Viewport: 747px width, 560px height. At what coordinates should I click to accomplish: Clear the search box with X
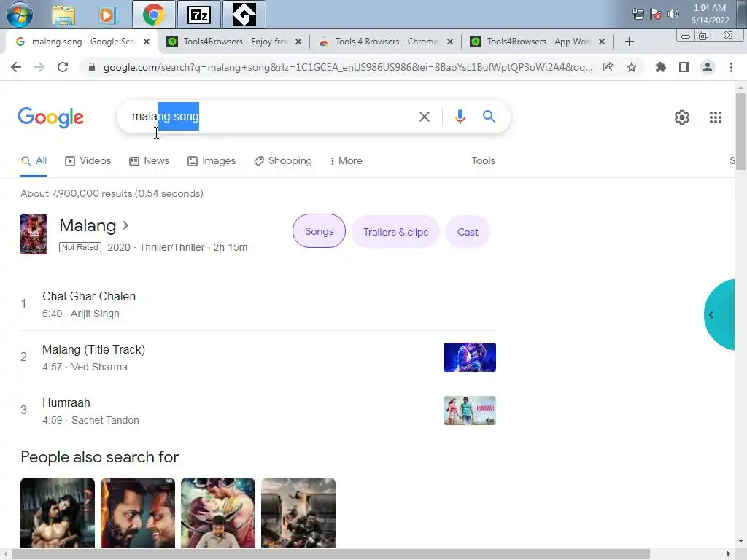point(424,117)
